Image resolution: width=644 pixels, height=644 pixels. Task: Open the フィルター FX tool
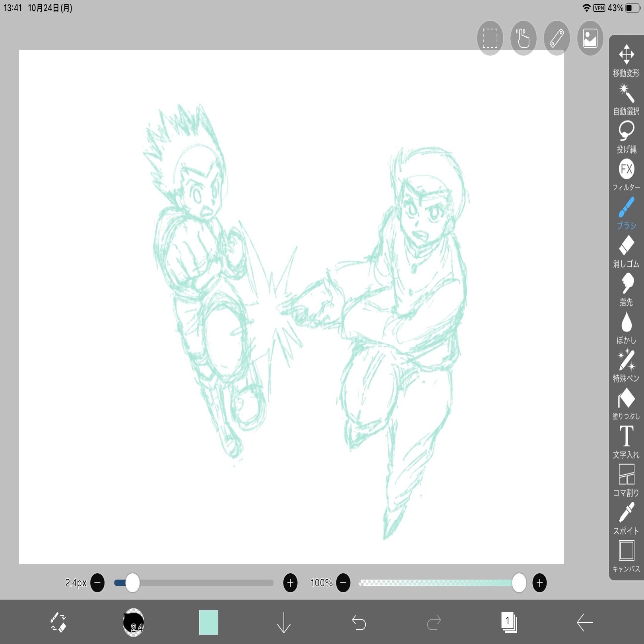[x=626, y=175]
